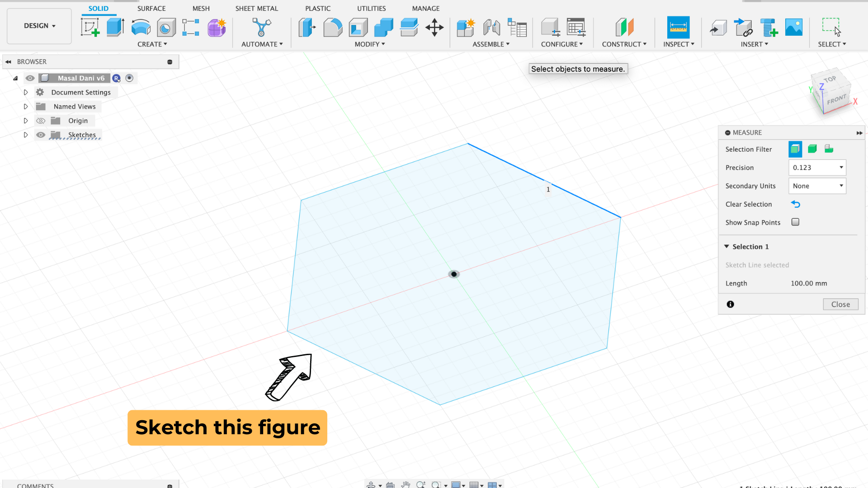
Task: Click the Configure Model icon
Action: pos(551,28)
